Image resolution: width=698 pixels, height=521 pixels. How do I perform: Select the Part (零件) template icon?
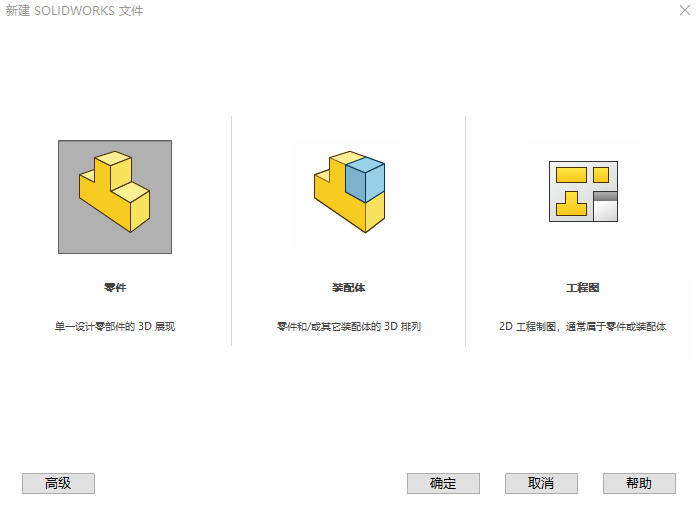[115, 197]
